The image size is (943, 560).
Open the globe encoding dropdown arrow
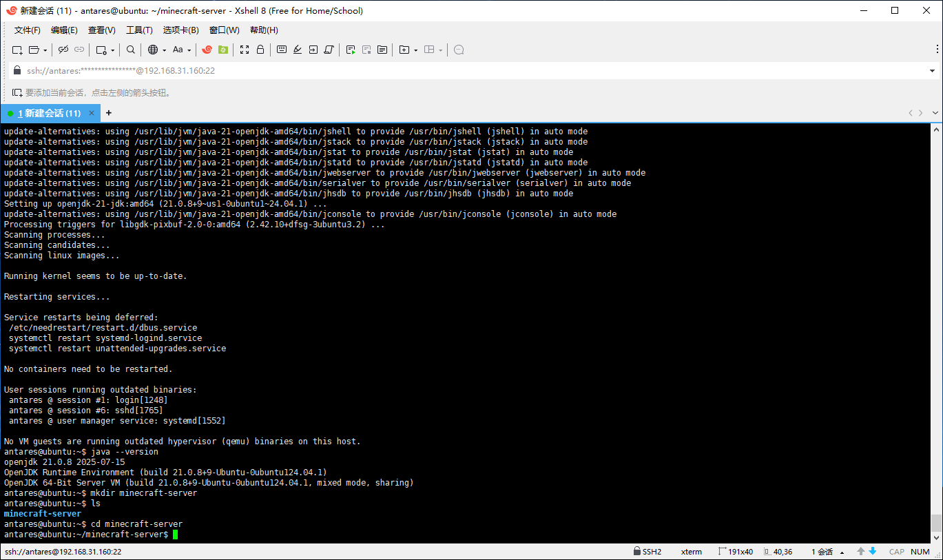click(163, 50)
